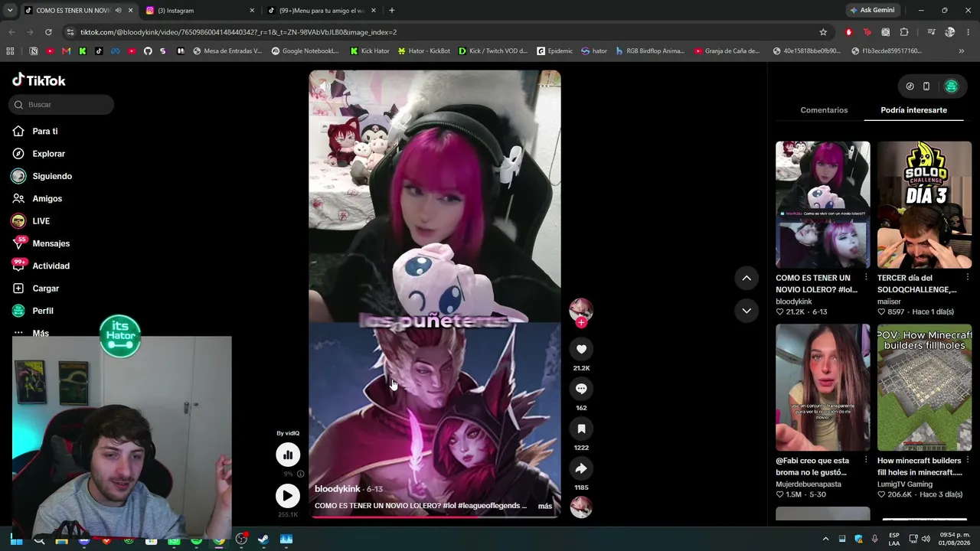Open the bloodykink recommended video thumbnail
980x551 pixels.
(823, 205)
